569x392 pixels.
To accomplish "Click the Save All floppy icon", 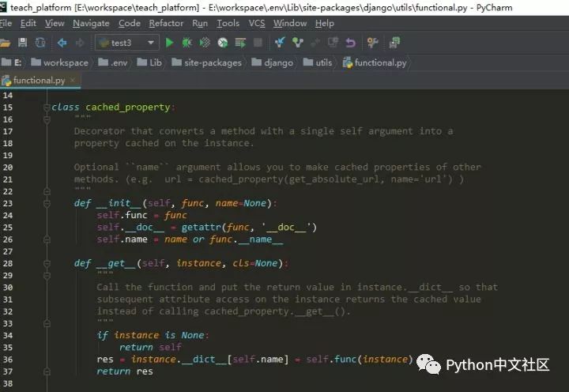I will pos(22,43).
